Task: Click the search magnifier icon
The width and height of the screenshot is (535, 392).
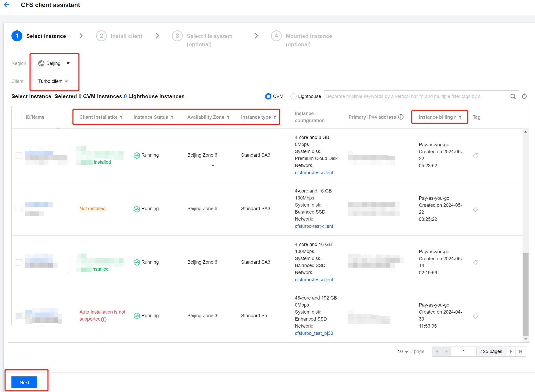Action: point(513,96)
